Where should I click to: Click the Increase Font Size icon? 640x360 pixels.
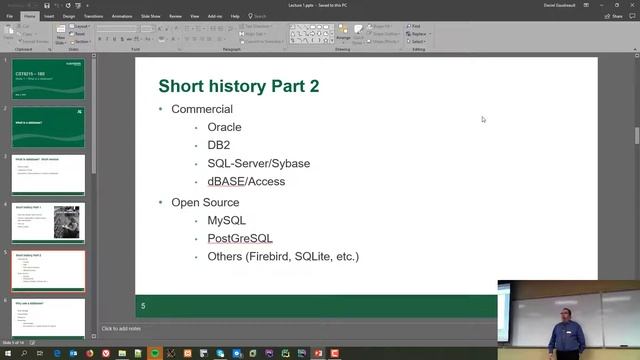(160, 29)
